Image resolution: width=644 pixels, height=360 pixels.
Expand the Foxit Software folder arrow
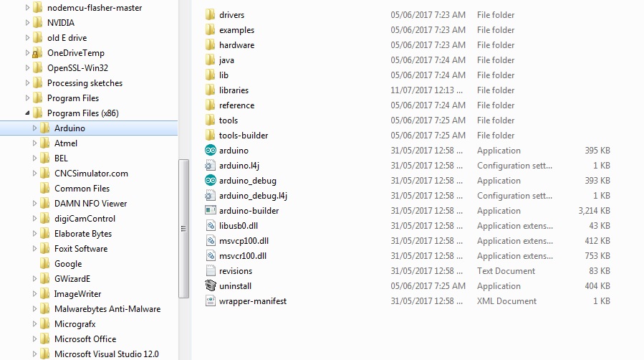click(34, 249)
